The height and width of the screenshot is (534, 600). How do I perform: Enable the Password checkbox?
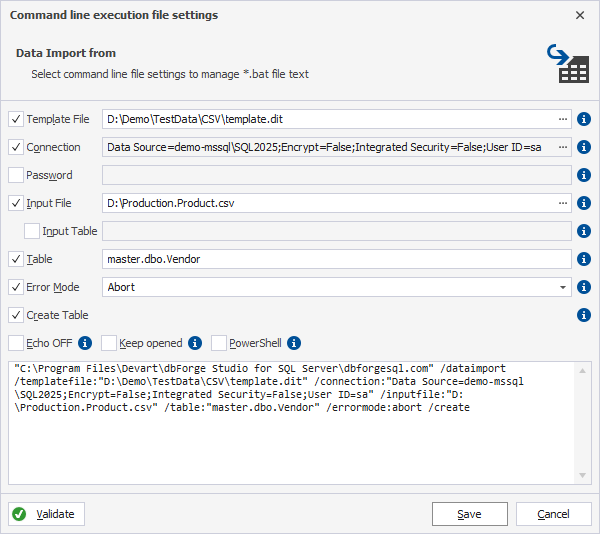pos(16,175)
